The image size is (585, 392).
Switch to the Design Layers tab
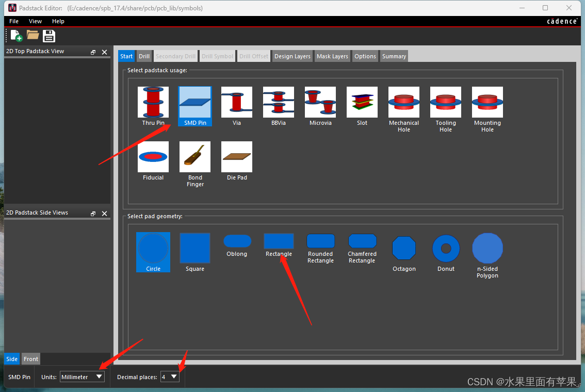pos(293,56)
